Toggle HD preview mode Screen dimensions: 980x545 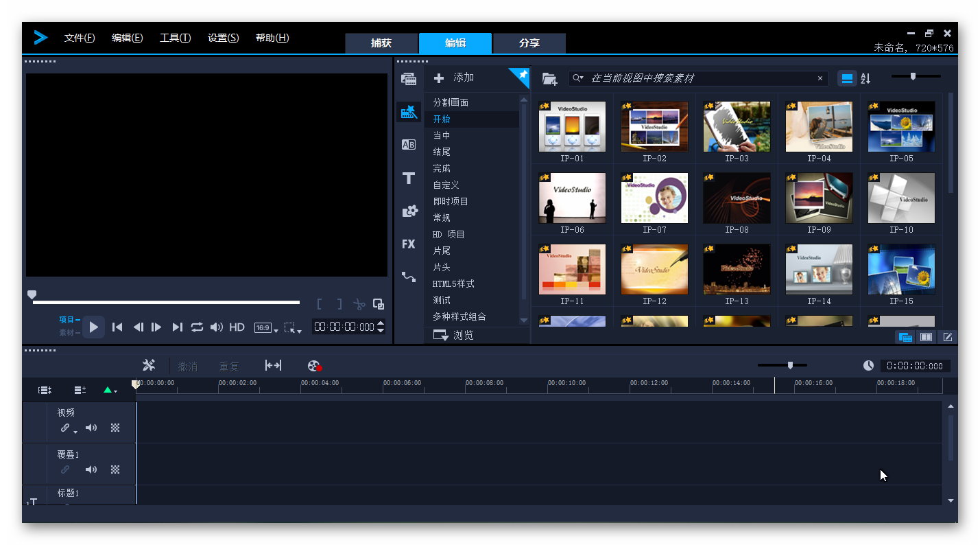[x=237, y=327]
